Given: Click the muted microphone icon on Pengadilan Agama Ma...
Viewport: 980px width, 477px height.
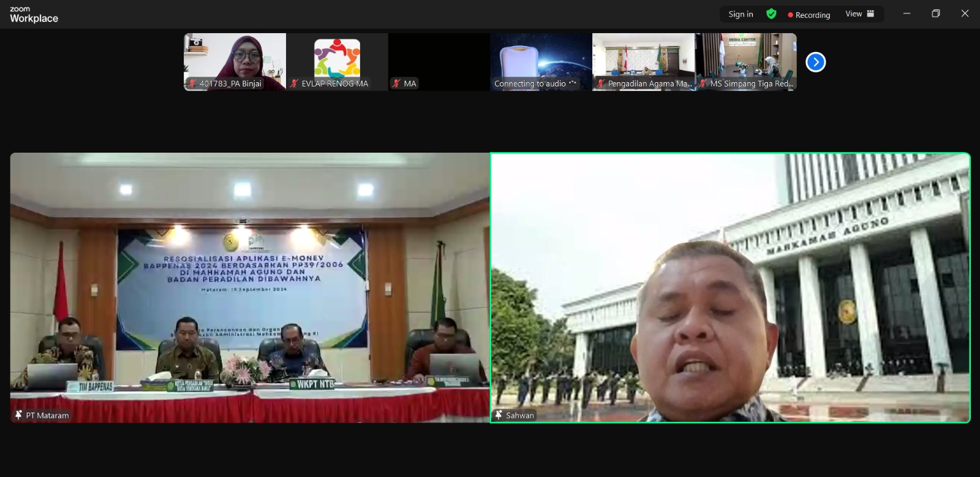Looking at the screenshot, I should click(601, 83).
